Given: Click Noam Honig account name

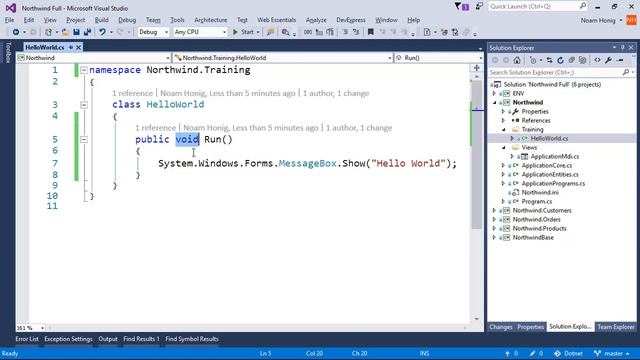Looking at the screenshot, I should 598,20.
